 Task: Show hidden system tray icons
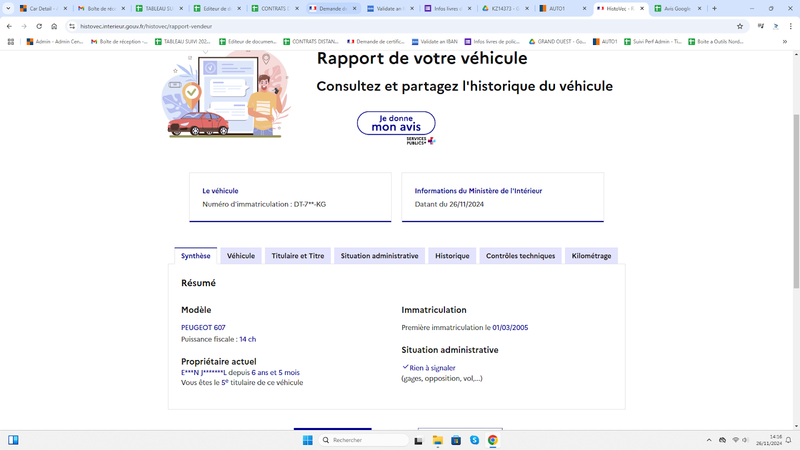[709, 440]
